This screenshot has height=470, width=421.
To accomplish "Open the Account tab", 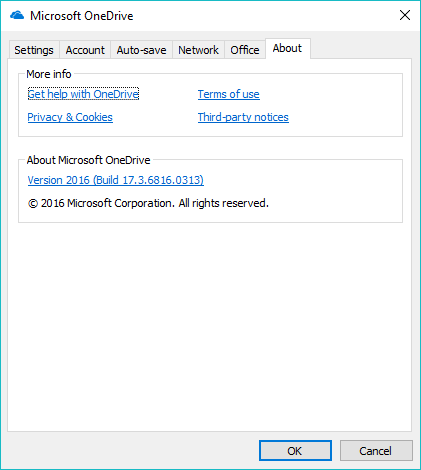I will pyautogui.click(x=85, y=50).
